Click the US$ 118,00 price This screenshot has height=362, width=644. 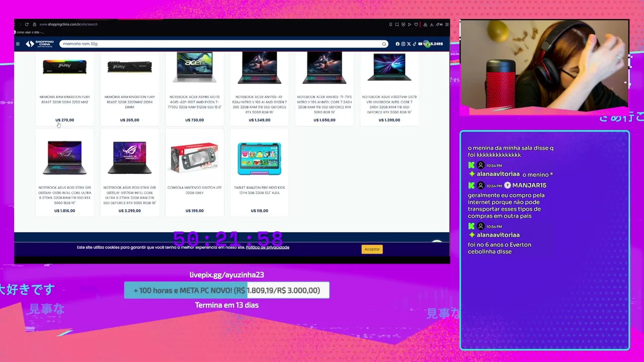click(260, 211)
